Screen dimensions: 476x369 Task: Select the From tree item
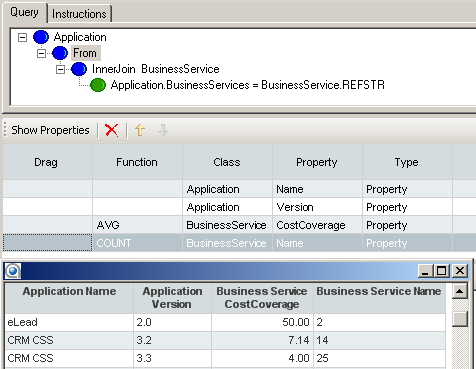tap(85, 53)
